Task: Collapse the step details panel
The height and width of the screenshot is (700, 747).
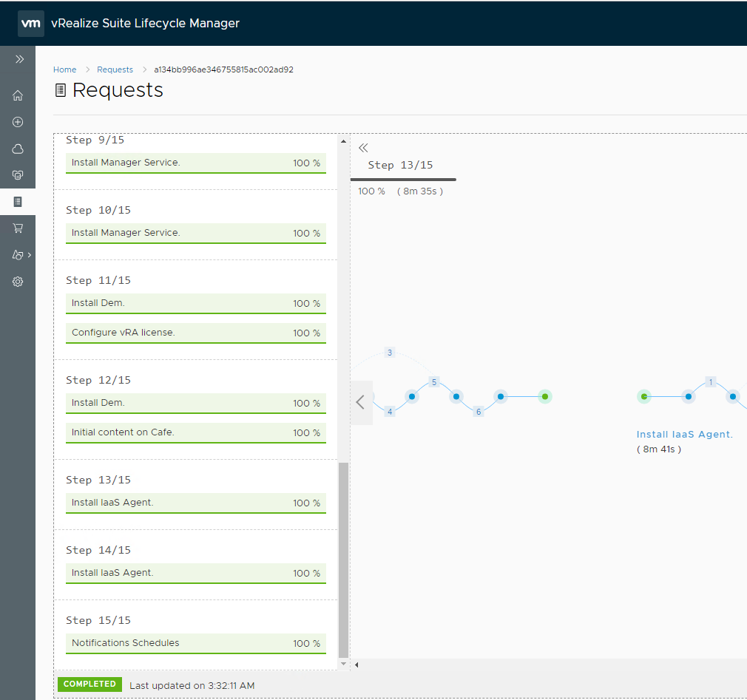Action: [363, 148]
